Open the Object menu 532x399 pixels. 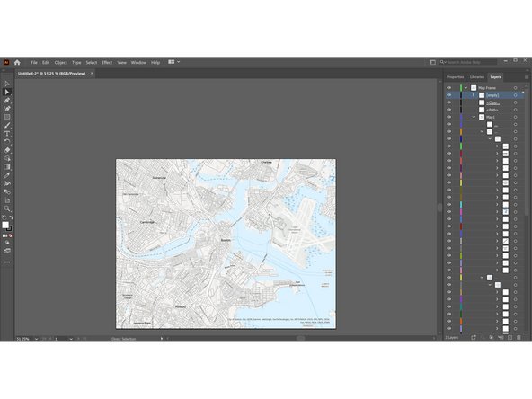click(x=61, y=62)
